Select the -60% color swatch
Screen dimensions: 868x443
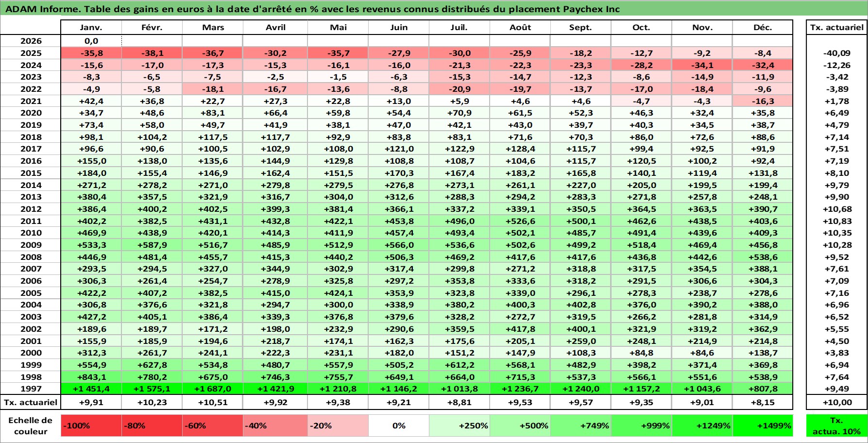(213, 426)
